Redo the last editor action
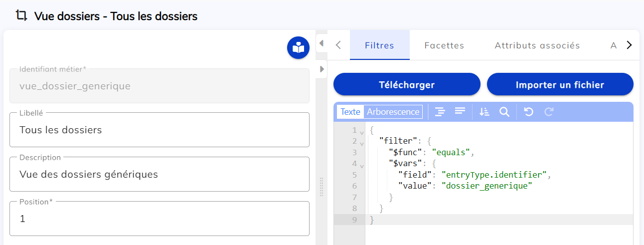The image size is (644, 245). 549,112
